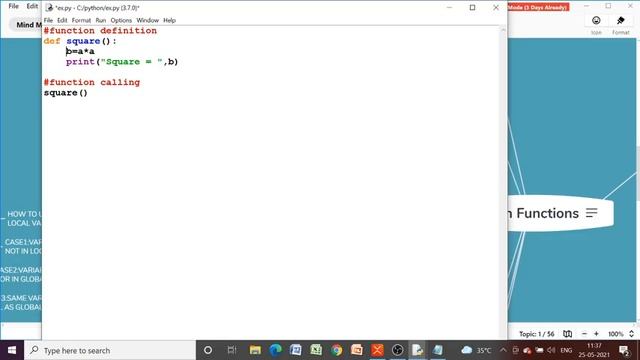Click the trial mode red banner
The image size is (640, 360).
coord(538,7)
